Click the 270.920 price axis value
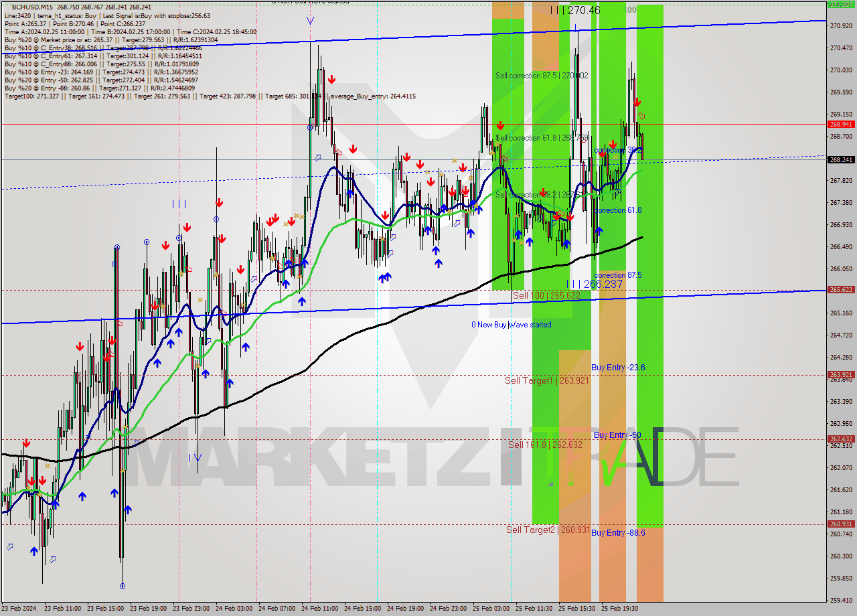 pyautogui.click(x=841, y=25)
